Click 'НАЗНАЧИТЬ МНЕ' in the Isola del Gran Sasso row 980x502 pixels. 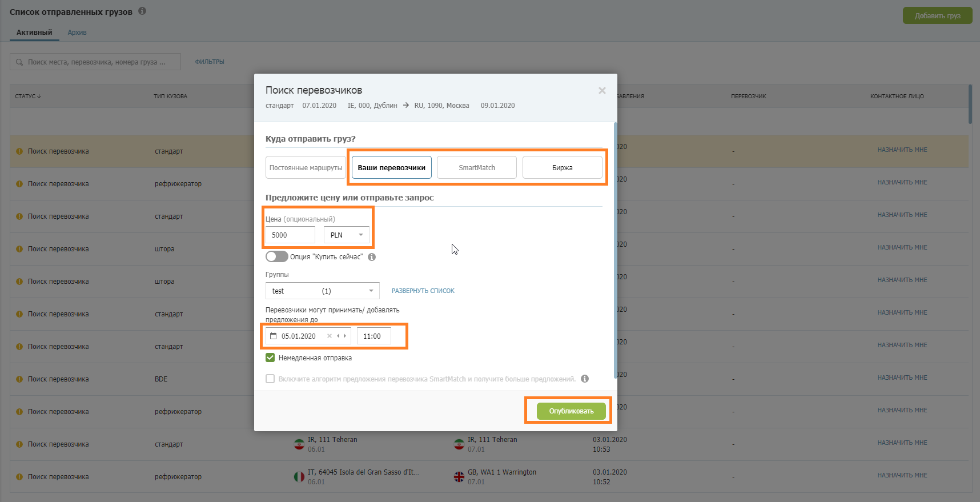[x=902, y=475]
